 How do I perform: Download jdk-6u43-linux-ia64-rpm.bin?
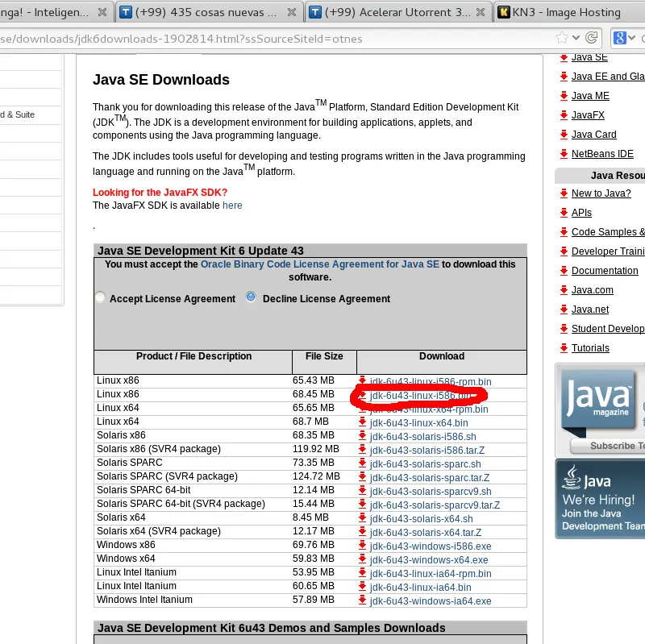click(431, 574)
